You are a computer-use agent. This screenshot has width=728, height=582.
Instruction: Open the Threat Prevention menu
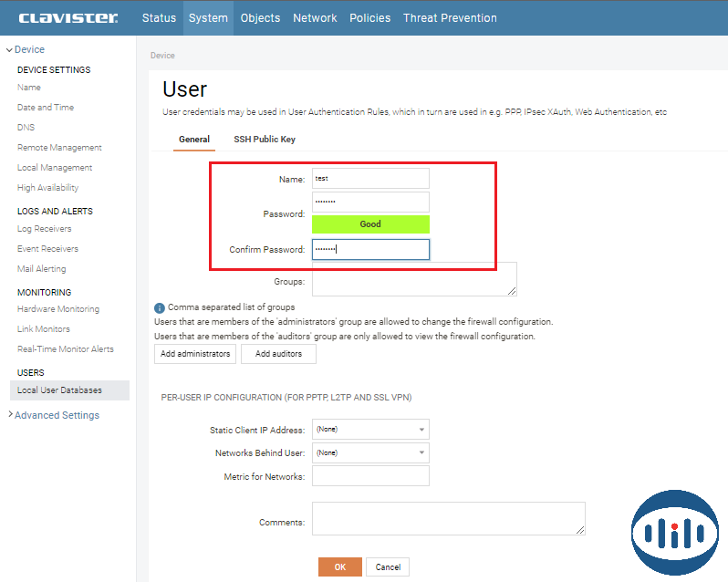coord(450,17)
